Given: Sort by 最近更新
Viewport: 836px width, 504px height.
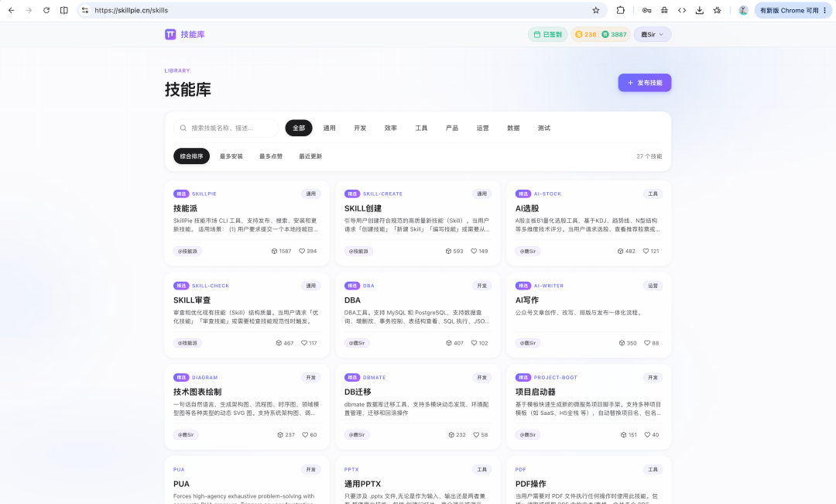Looking at the screenshot, I should pos(310,156).
